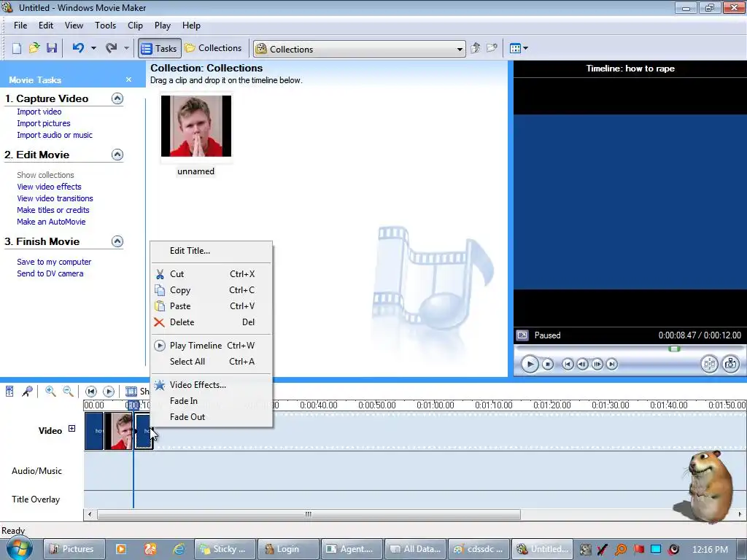Screen dimensions: 747x560
Task: Collapse the Finish Movie section
Action: tap(117, 241)
